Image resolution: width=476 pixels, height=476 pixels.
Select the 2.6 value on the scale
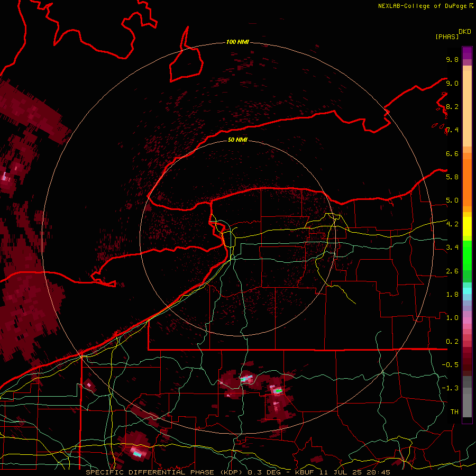pos(452,271)
